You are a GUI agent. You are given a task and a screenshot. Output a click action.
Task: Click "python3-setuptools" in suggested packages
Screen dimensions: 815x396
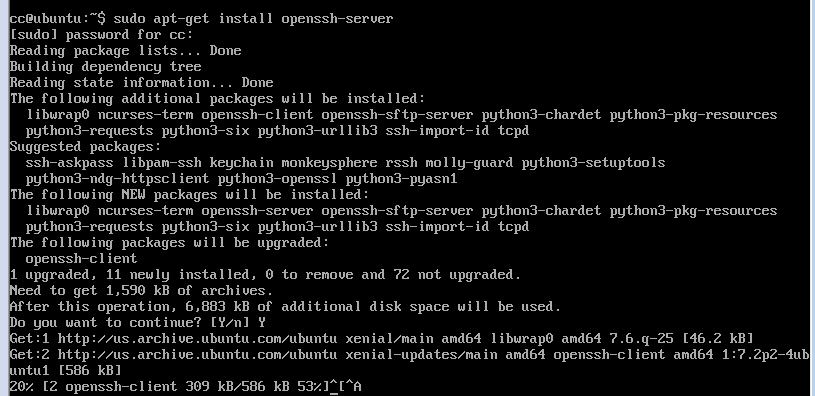tap(593, 163)
